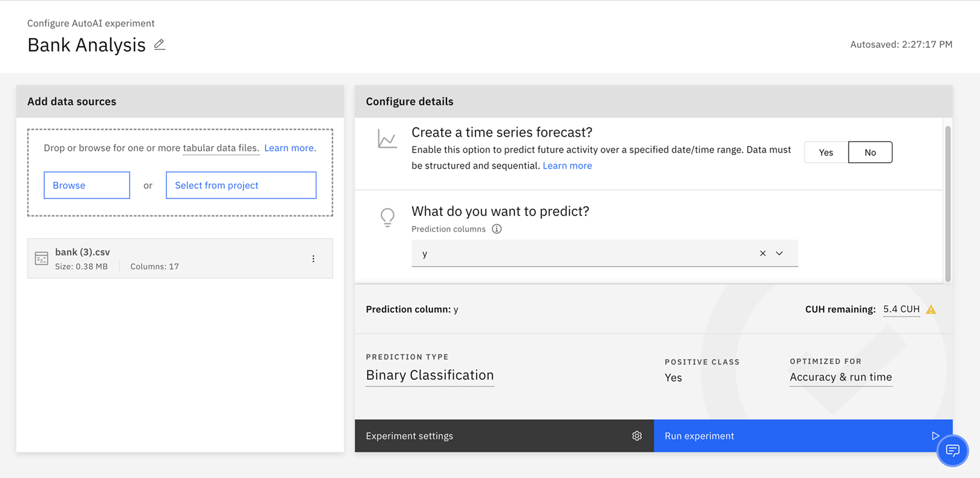This screenshot has height=478, width=980.
Task: Open the bank (3).csv overflow menu
Action: [x=313, y=259]
